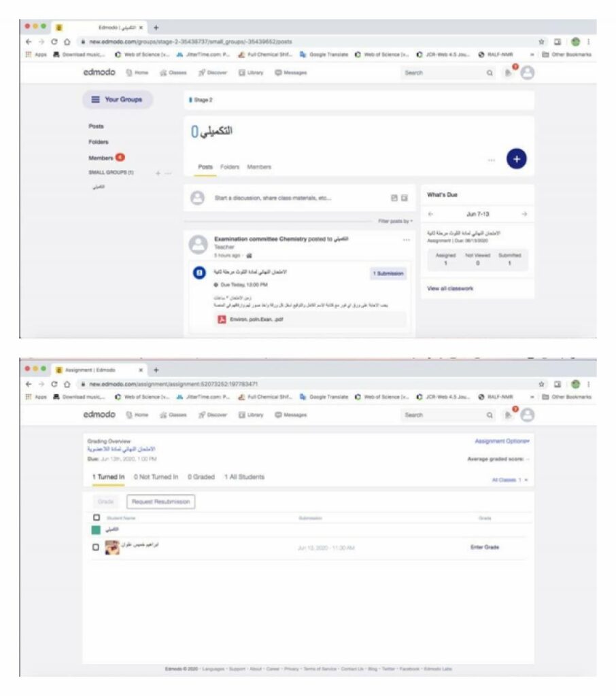This screenshot has width=616, height=696.
Task: Open the Filter posts by dropdown
Action: [x=395, y=222]
